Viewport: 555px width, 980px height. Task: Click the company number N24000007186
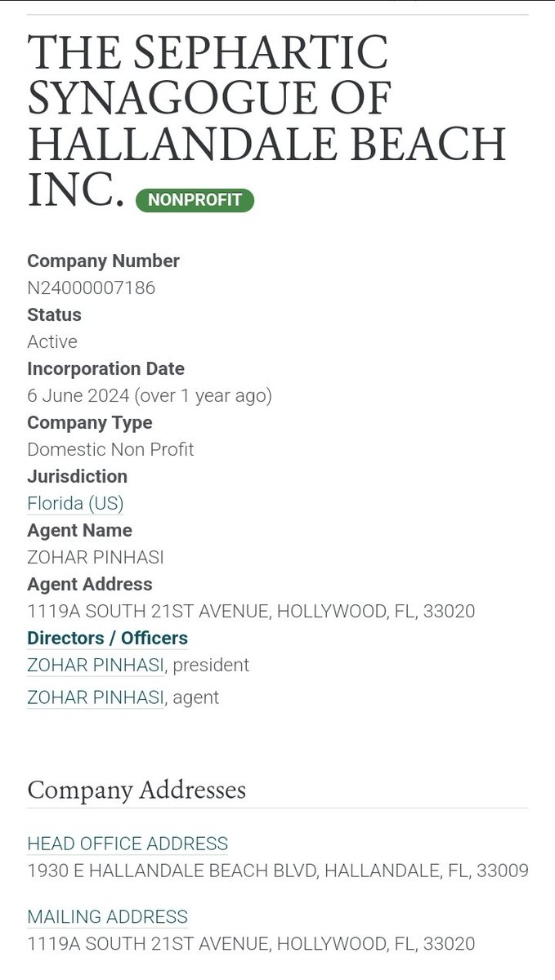[x=91, y=287]
